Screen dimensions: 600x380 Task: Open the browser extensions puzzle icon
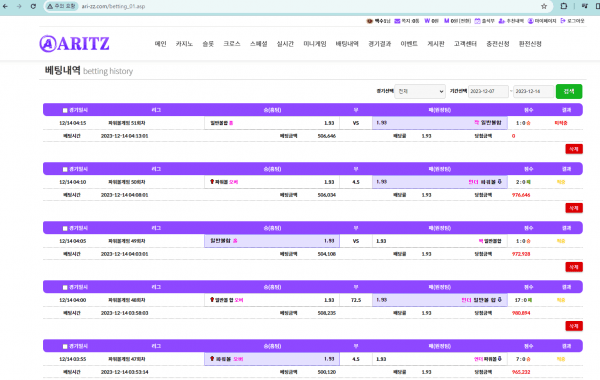tap(564, 6)
